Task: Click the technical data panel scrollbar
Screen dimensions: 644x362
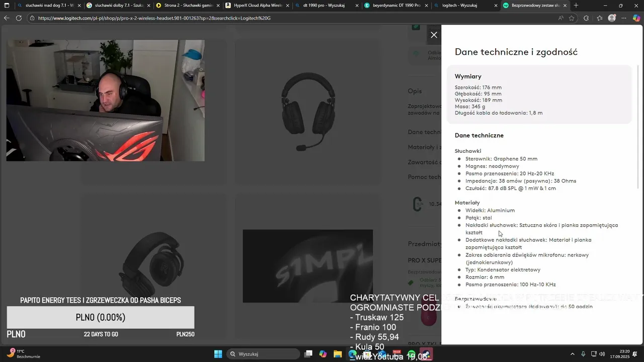Action: point(639,126)
